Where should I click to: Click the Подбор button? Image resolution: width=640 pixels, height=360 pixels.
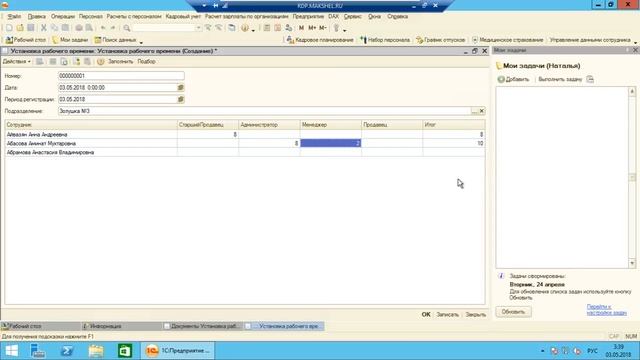146,62
